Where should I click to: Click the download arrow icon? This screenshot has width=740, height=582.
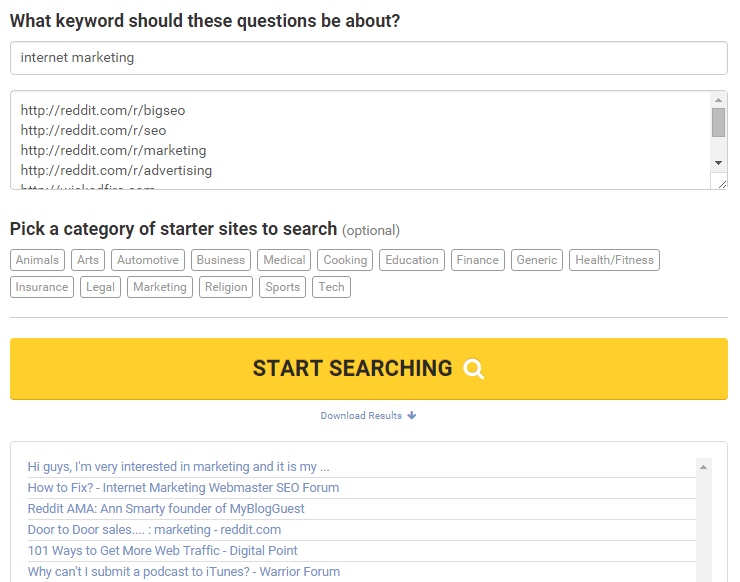[412, 415]
